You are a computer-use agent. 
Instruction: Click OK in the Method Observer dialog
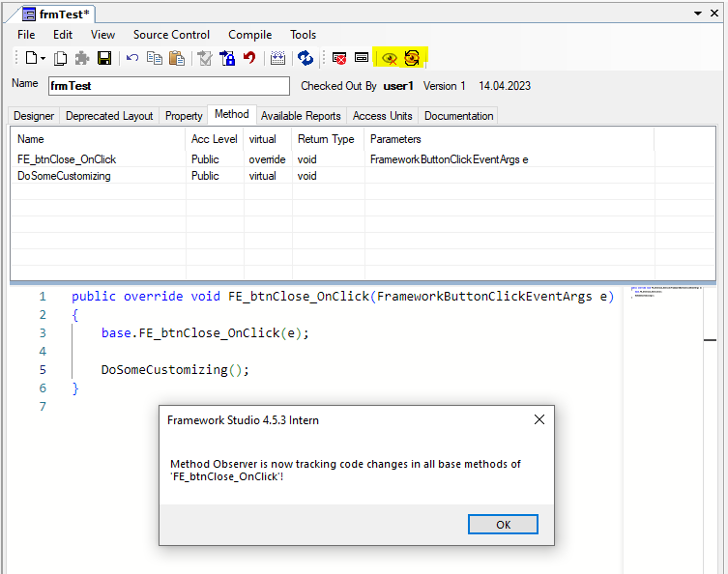[503, 525]
